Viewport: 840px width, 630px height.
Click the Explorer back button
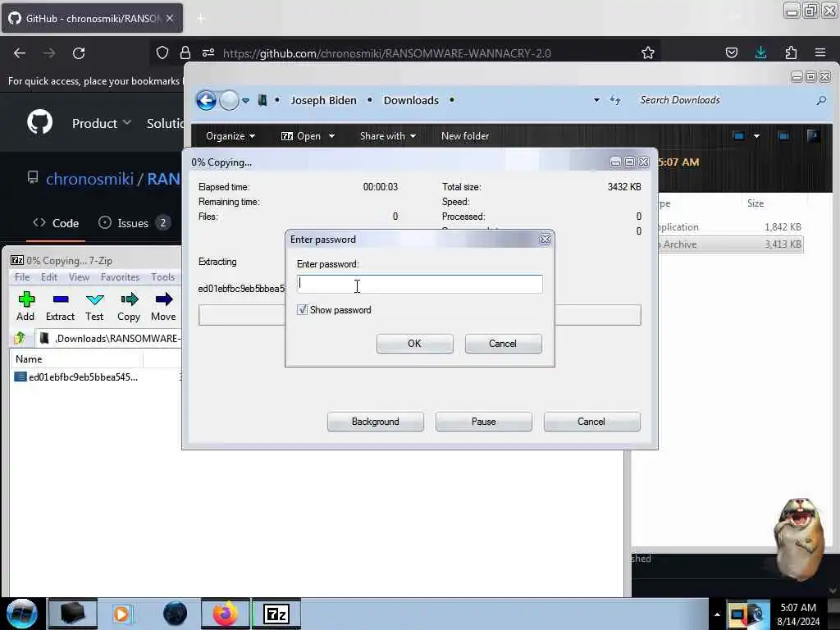(206, 100)
